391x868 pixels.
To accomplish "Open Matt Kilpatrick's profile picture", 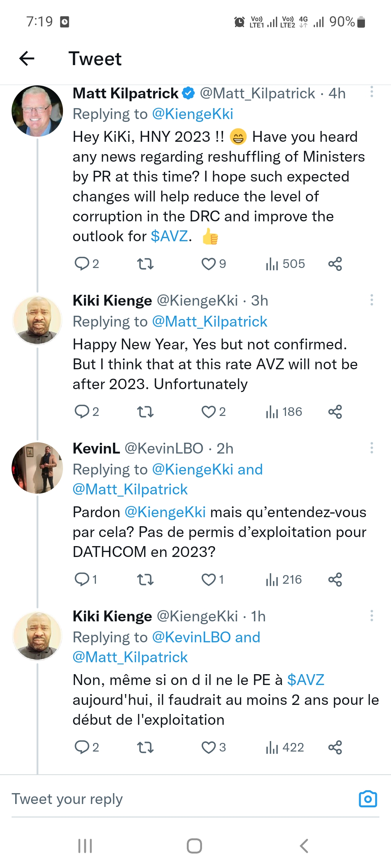I will click(x=37, y=111).
